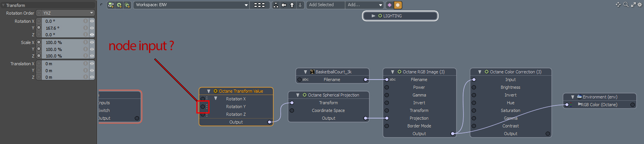This screenshot has height=144, width=644.
Task: Toggle the Scale X channel radio
Action: click(39, 42)
